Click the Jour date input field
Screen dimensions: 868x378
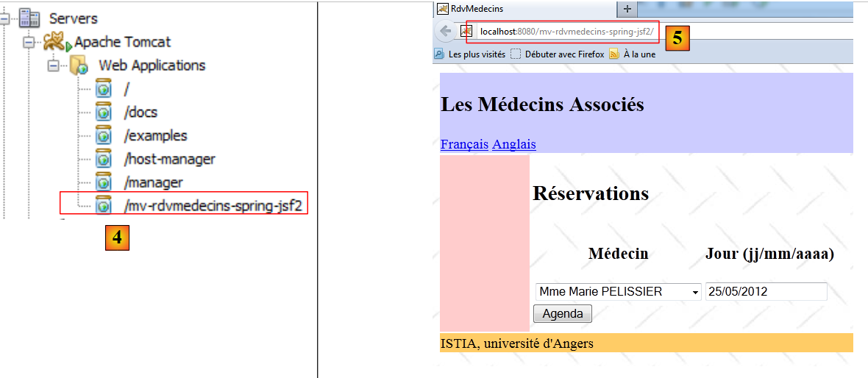(766, 292)
